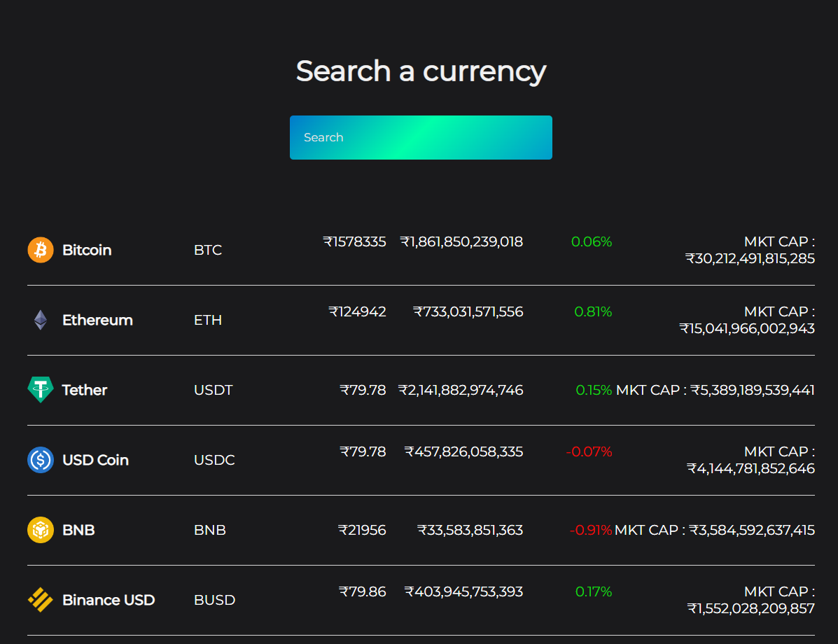Click the green Tether logo icon

(41, 390)
